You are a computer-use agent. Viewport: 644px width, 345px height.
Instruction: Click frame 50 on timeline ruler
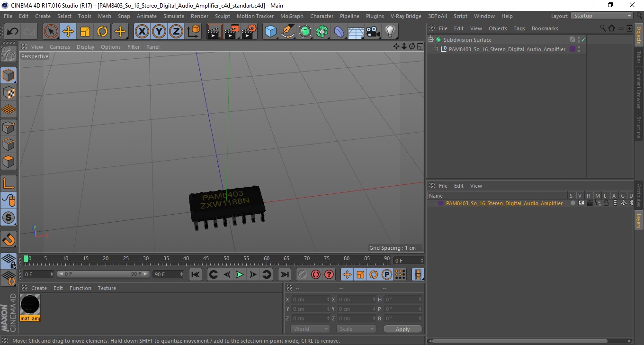pos(226,259)
